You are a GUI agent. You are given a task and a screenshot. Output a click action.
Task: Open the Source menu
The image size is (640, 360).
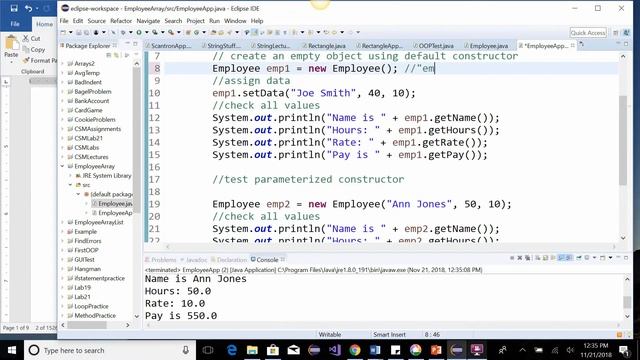click(96, 21)
